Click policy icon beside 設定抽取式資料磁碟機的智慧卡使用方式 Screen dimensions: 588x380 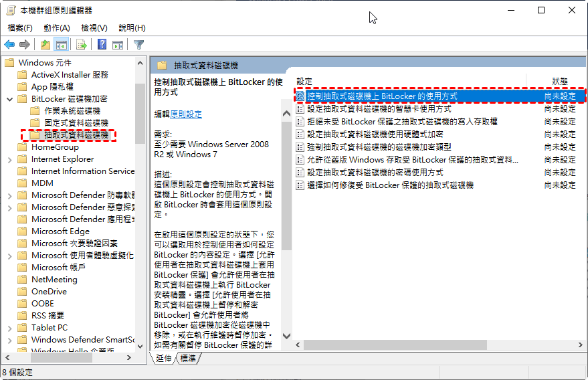[x=300, y=109]
